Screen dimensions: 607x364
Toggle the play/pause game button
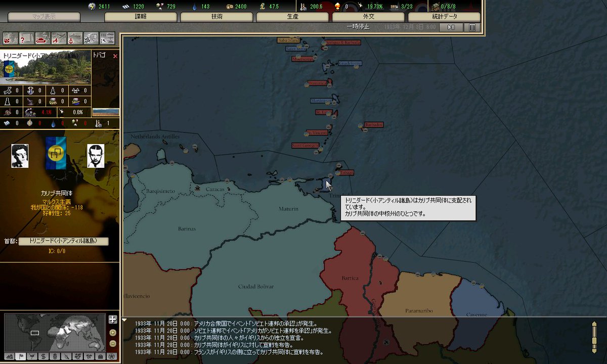click(x=452, y=27)
